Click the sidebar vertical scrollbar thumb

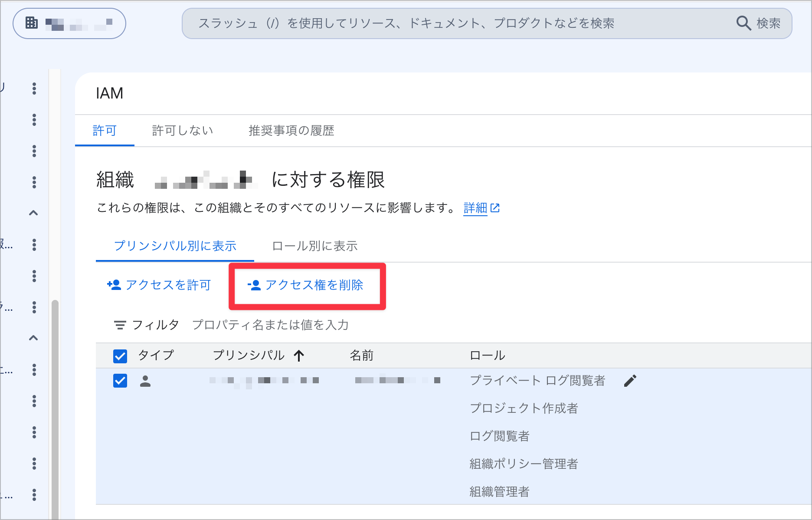55,409
